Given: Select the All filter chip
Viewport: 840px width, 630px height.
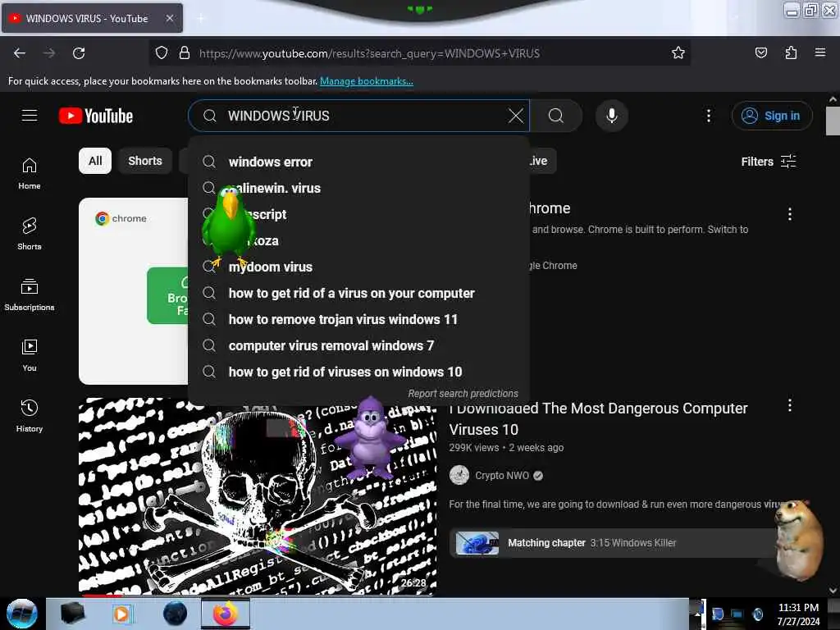Looking at the screenshot, I should tap(95, 161).
